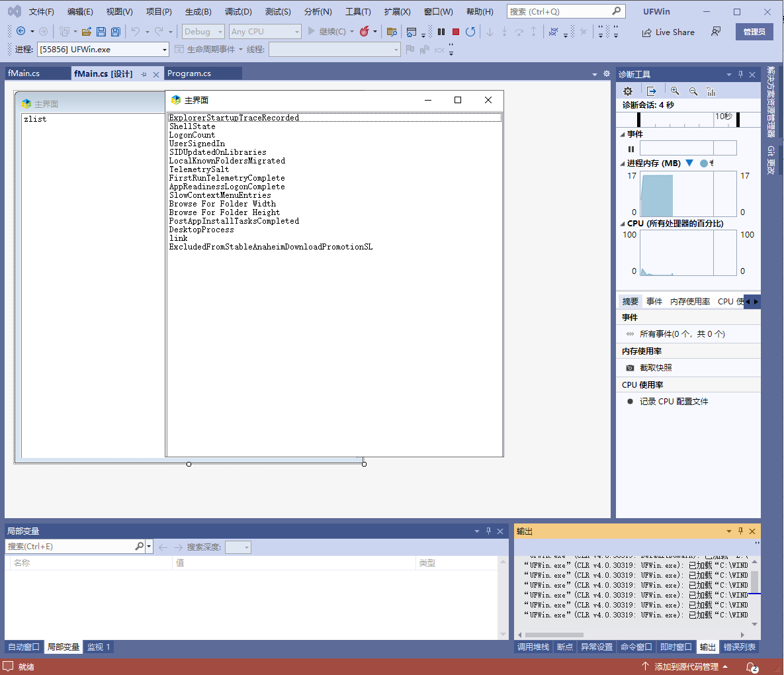Open the Git changes side tab
Screen dimensions: 784x675
(771, 160)
